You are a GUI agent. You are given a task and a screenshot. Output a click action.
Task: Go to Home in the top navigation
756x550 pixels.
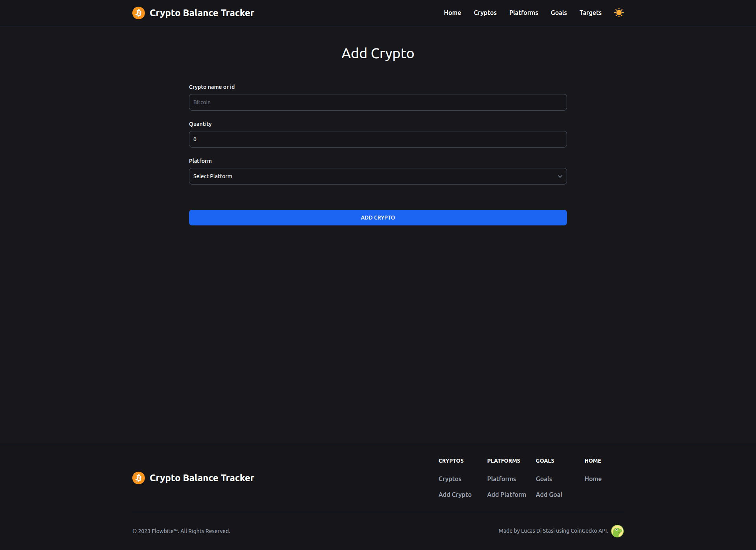tap(452, 13)
